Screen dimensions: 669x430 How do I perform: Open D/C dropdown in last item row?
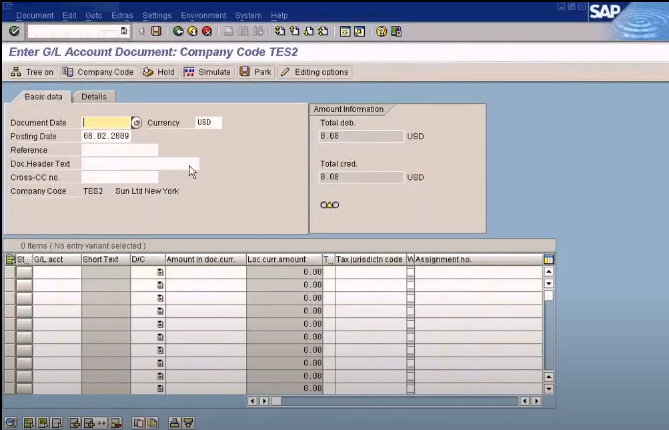pos(160,388)
